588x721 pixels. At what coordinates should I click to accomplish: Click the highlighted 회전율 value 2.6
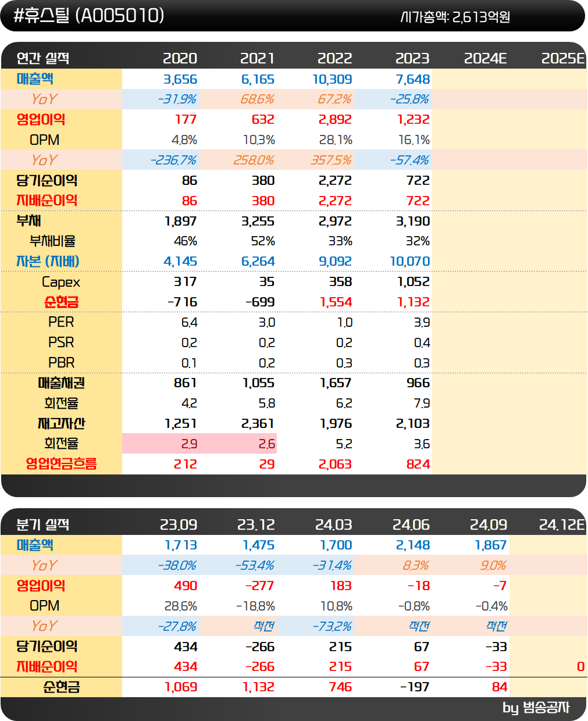tap(267, 444)
